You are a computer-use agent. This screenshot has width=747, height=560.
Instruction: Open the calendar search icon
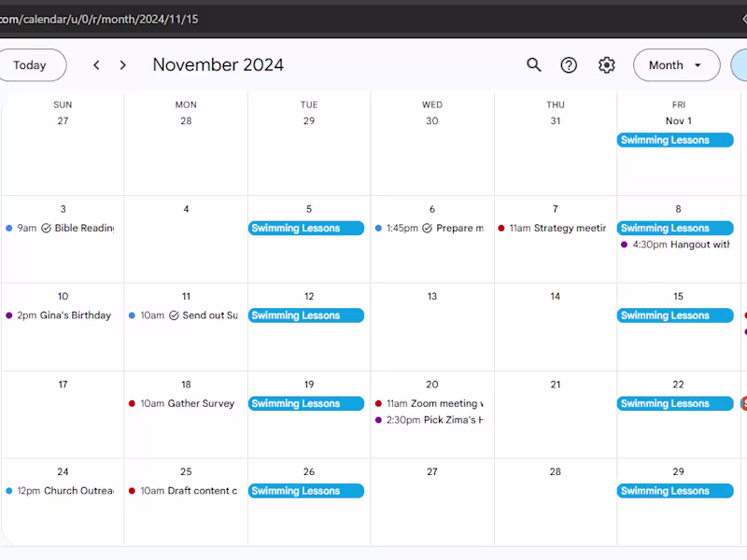533,65
